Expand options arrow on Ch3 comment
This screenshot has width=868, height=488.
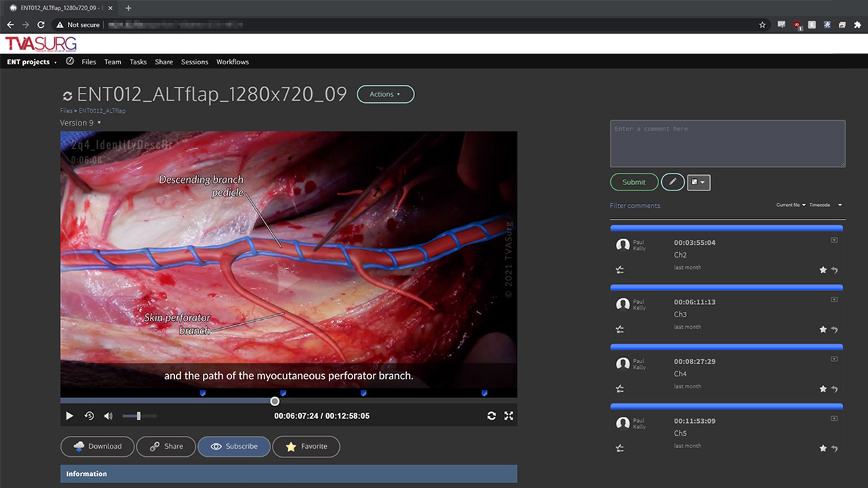[834, 300]
